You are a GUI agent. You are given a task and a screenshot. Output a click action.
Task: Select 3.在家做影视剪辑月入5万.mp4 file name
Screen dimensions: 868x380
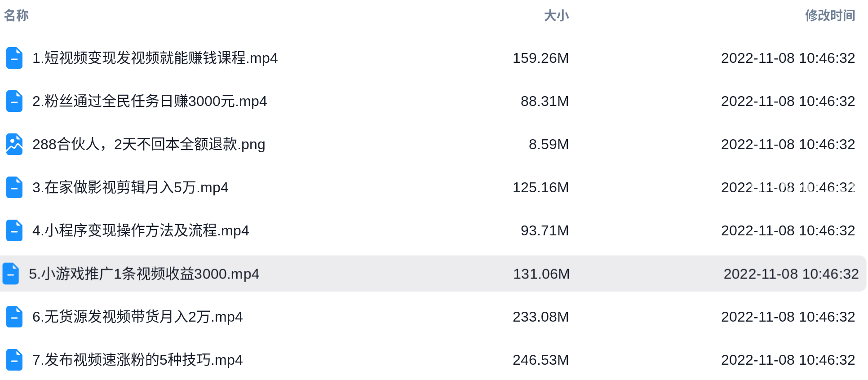130,187
